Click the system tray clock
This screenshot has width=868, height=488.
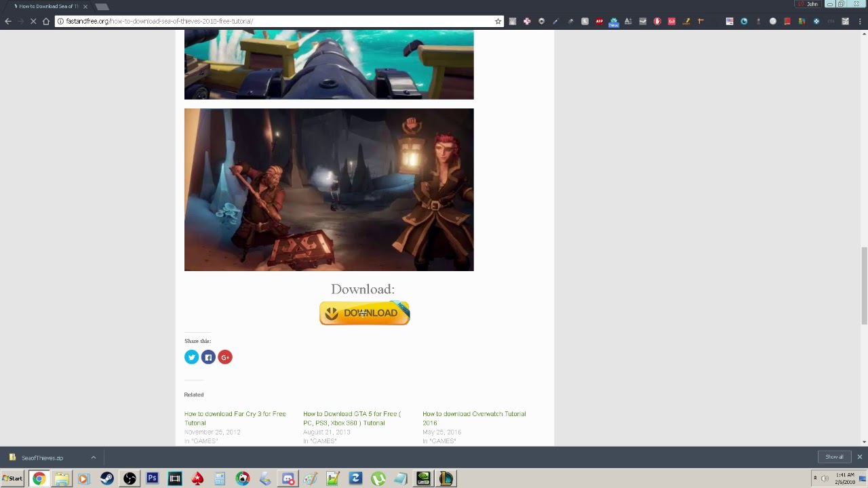click(845, 479)
